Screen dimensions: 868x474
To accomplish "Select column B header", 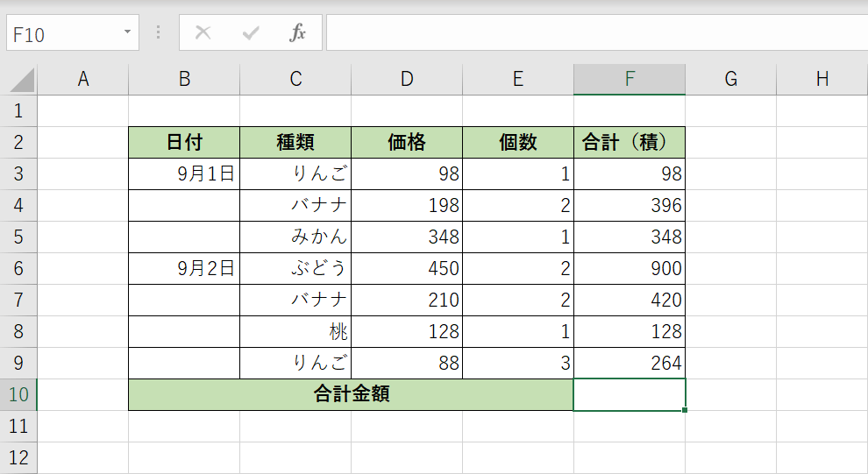I will (x=184, y=80).
